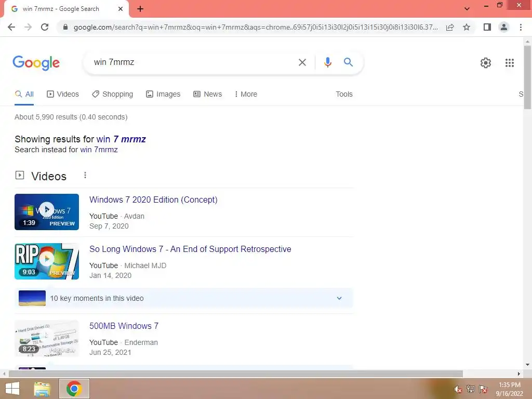Expand '10 key moments in this video'
532x399 pixels.
[183, 298]
